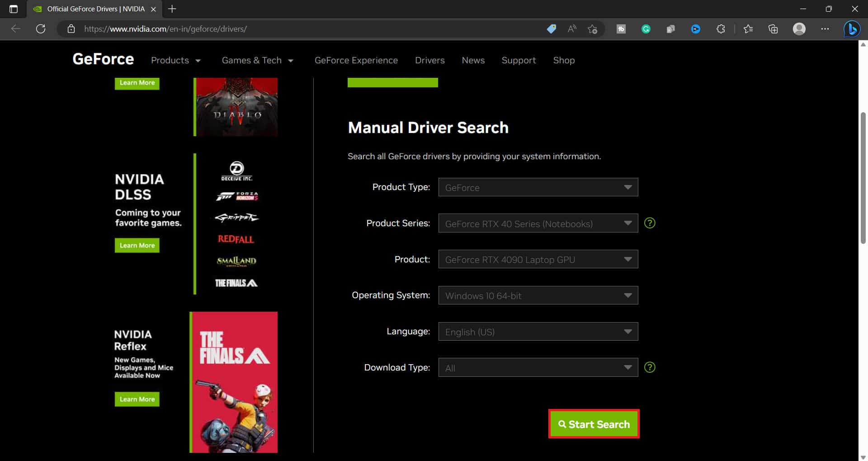Click The Finals red banner image

[234, 382]
